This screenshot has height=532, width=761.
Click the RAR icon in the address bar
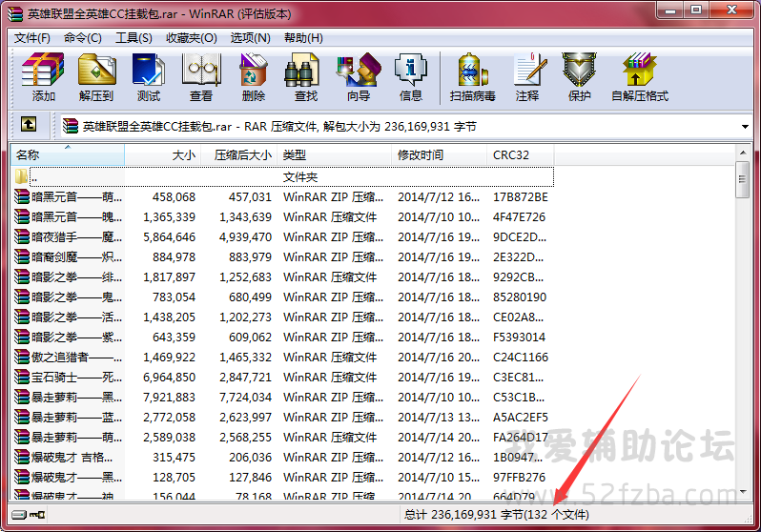(x=71, y=126)
